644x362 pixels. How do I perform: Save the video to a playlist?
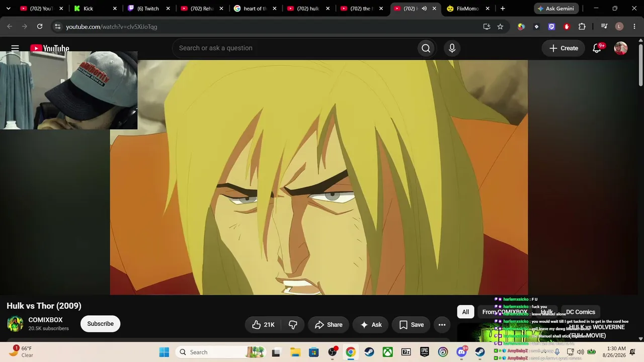(x=411, y=325)
